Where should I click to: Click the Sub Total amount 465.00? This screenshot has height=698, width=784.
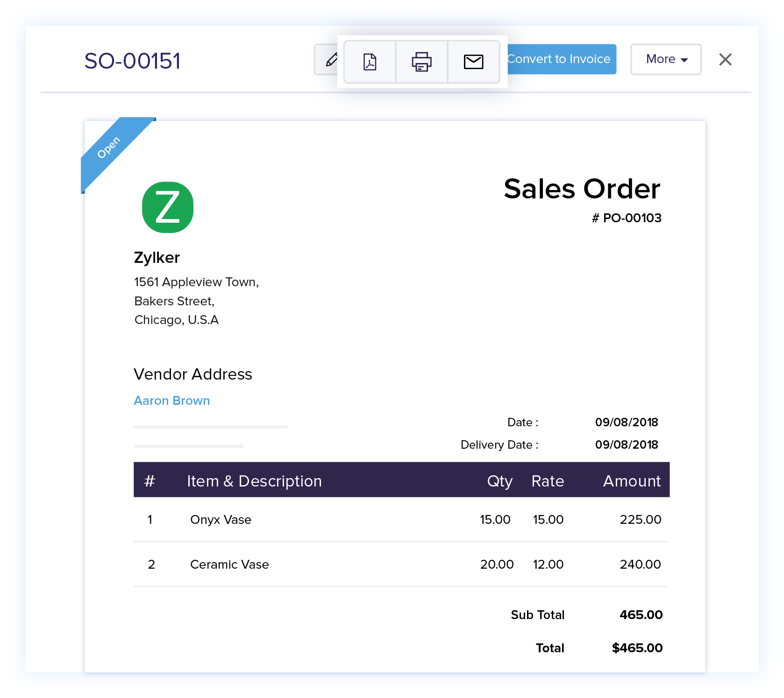(641, 615)
